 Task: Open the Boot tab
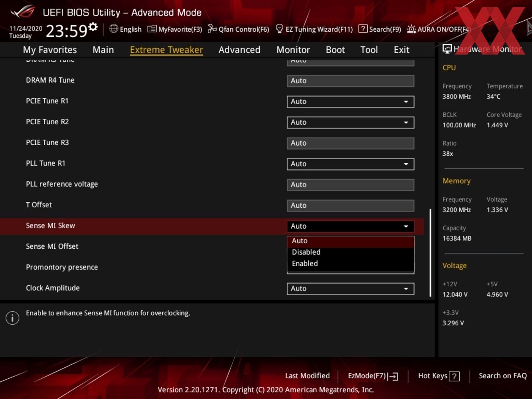click(335, 50)
